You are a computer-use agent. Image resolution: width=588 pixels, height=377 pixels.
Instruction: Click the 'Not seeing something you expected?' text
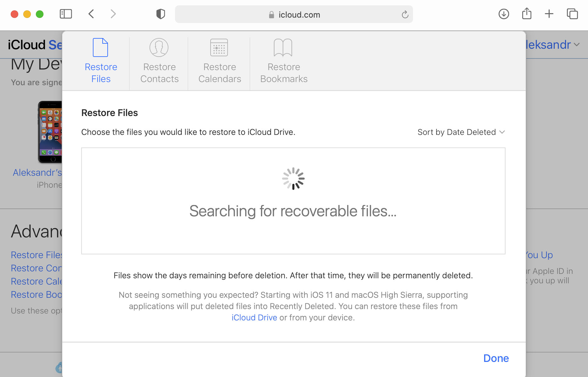pos(293,306)
